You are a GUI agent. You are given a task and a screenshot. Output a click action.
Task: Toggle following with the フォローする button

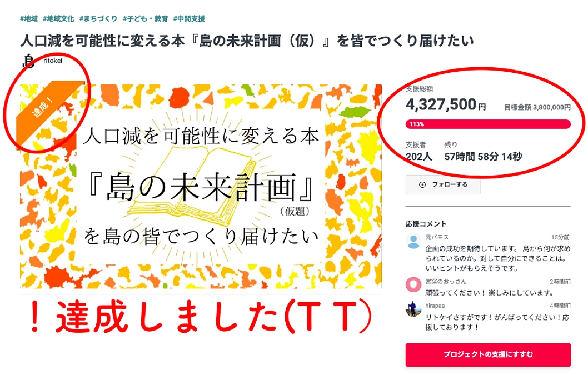pos(443,185)
